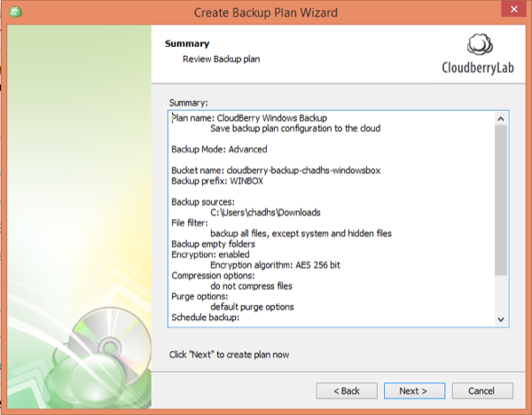Click 'Click "Next" to create plan now' text
The image size is (532, 415).
coord(229,355)
